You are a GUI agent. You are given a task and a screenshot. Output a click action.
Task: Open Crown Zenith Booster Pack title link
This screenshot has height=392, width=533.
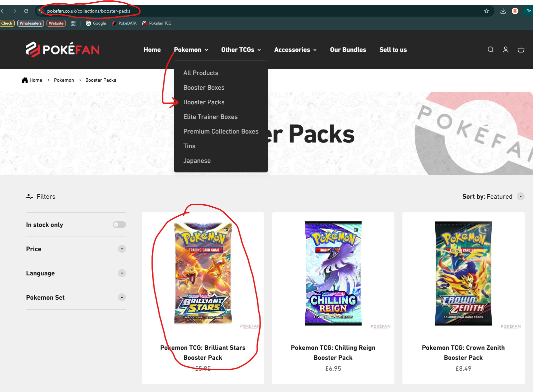click(464, 352)
